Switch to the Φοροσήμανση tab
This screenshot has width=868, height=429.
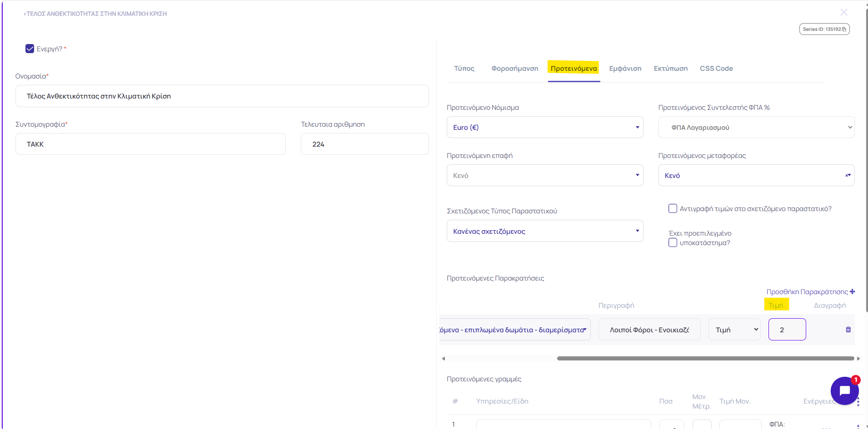tap(515, 69)
